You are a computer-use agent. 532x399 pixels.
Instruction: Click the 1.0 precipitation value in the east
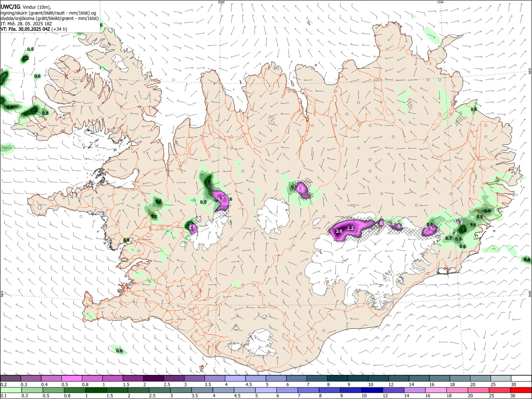pos(473,225)
